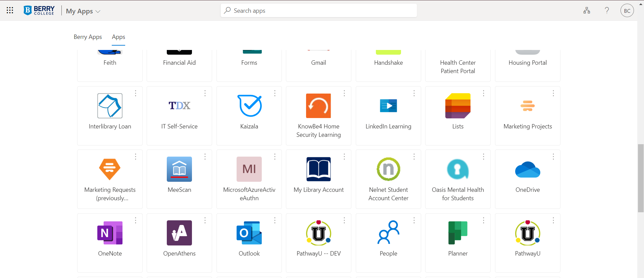Launch the Outlook app icon
This screenshot has height=278, width=644.
click(x=249, y=233)
